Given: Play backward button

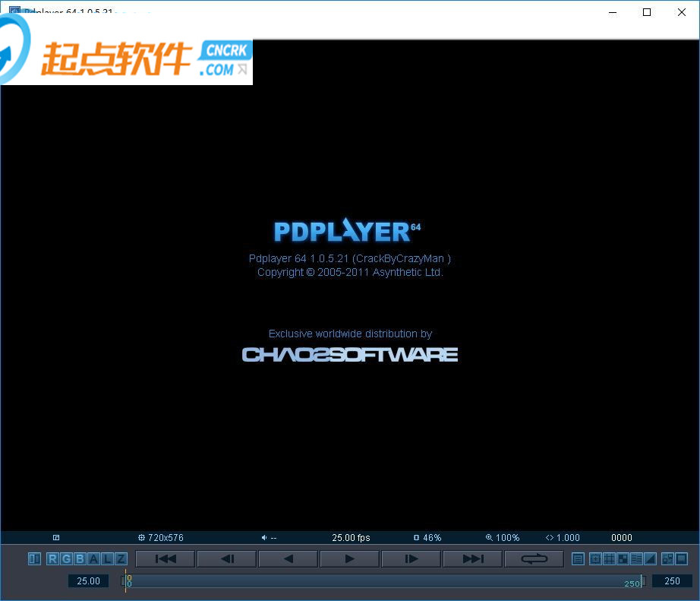Looking at the screenshot, I should tap(289, 559).
